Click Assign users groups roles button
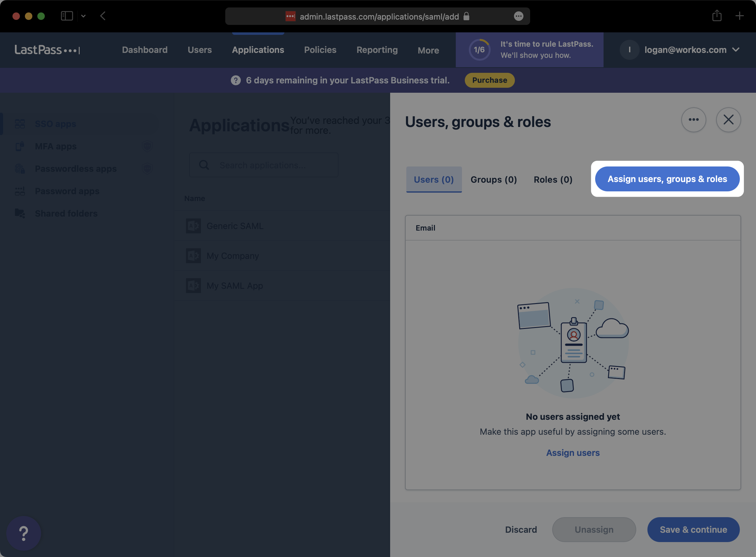The height and width of the screenshot is (557, 756). click(667, 178)
